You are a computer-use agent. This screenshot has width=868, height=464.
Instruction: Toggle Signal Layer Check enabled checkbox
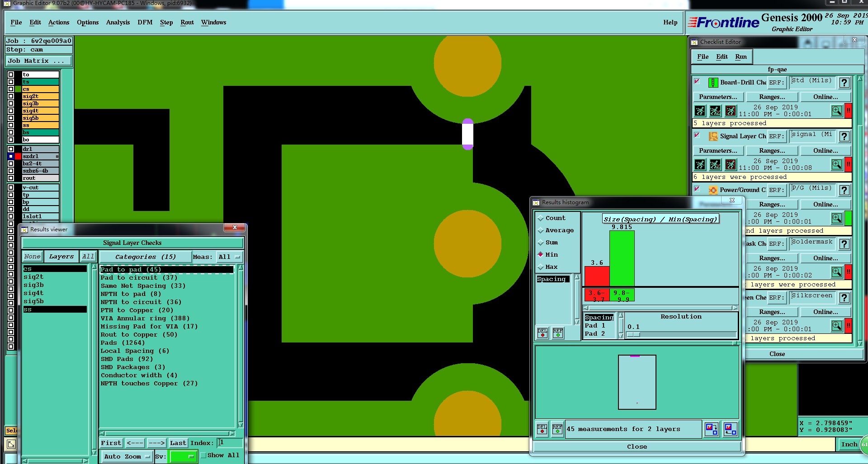697,136
